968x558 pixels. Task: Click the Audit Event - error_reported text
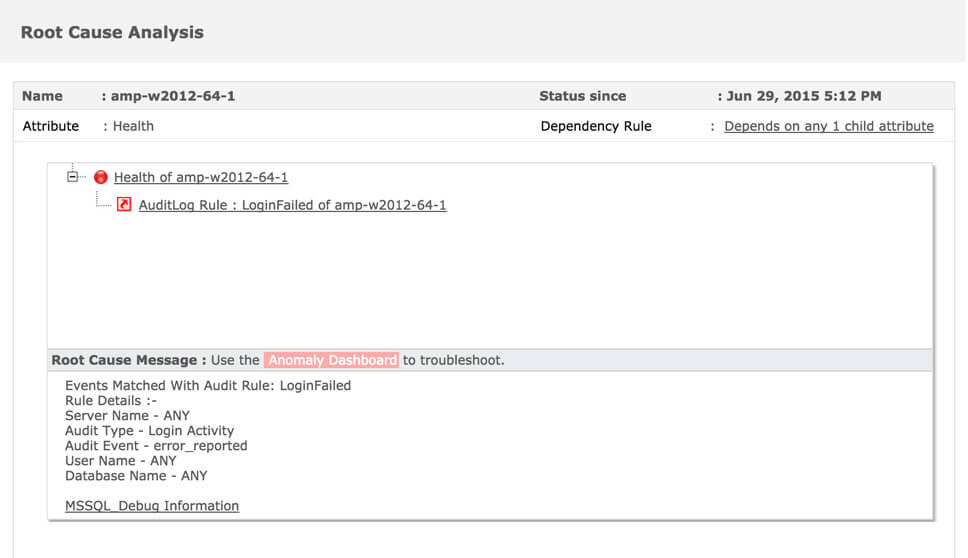(x=156, y=446)
